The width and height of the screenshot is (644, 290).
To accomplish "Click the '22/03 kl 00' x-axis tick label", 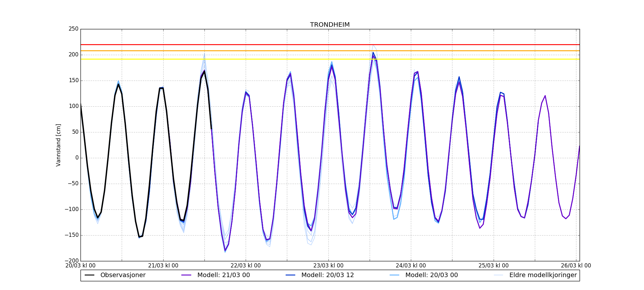I will 246,266.
